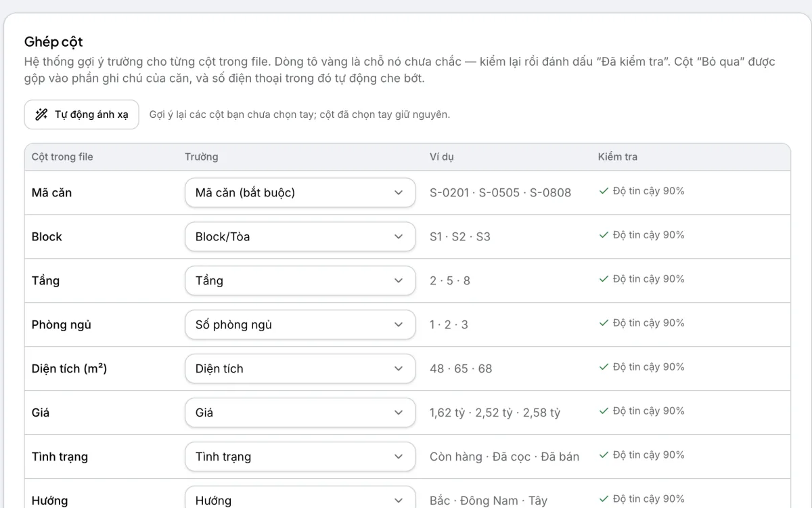This screenshot has width=812, height=508.
Task: Click the checkmark icon in the Tình trạng row
Action: click(x=604, y=455)
